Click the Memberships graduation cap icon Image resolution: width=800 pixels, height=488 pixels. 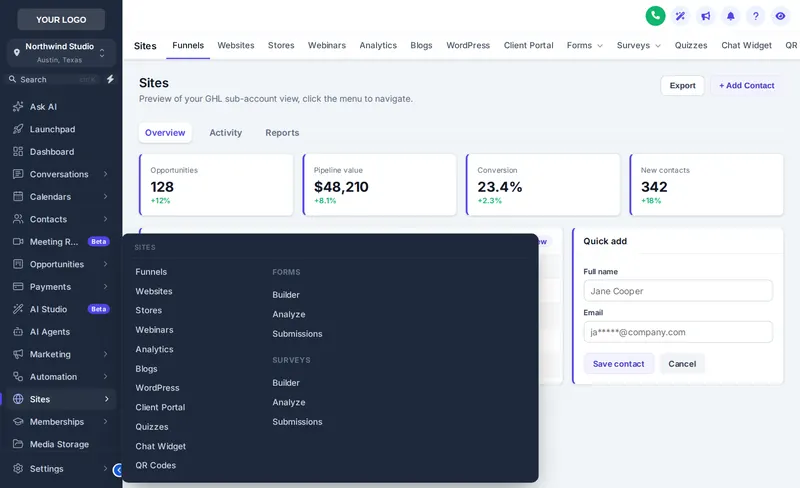point(18,421)
